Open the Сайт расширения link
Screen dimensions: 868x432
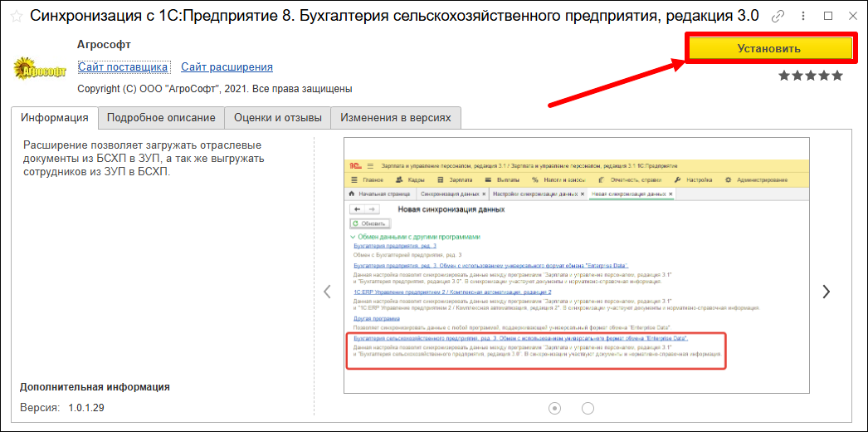[x=227, y=66]
